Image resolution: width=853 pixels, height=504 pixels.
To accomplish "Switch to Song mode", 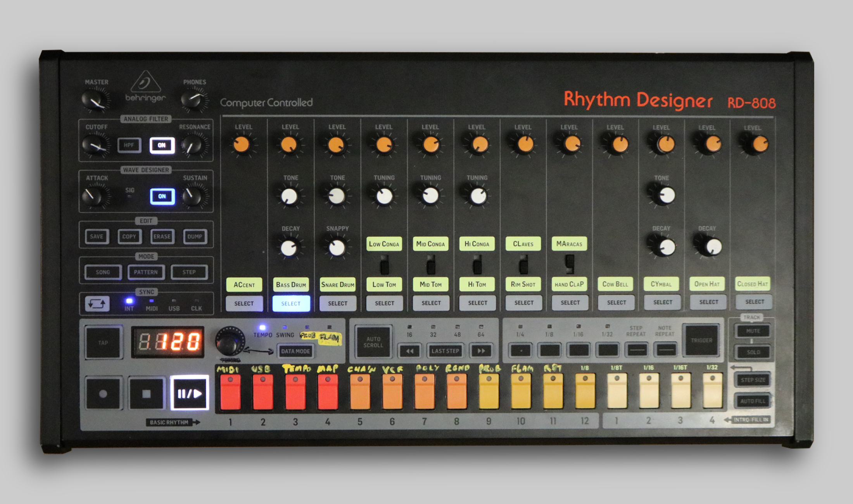I will pyautogui.click(x=103, y=272).
